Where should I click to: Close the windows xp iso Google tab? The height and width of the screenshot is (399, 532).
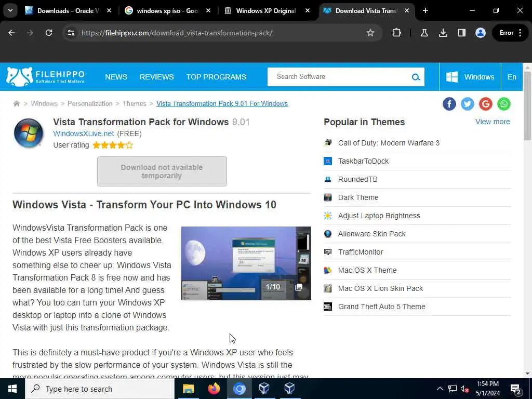click(x=208, y=10)
